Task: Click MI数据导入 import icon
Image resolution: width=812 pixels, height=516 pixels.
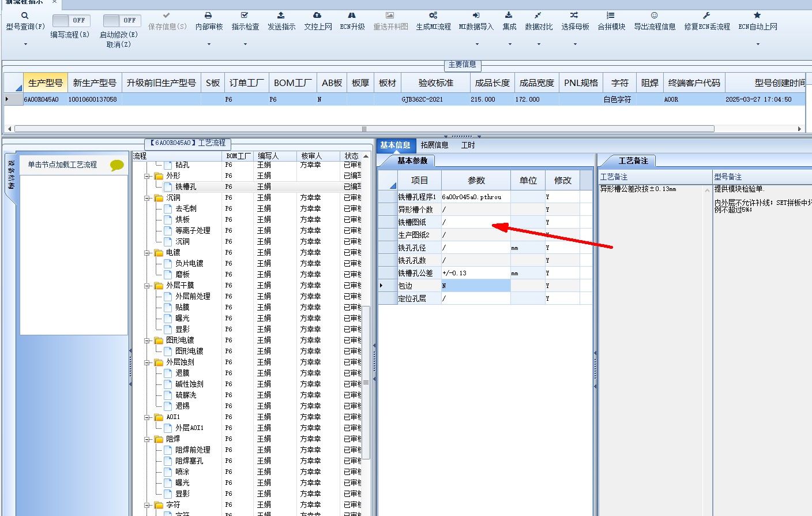Action: pos(476,16)
